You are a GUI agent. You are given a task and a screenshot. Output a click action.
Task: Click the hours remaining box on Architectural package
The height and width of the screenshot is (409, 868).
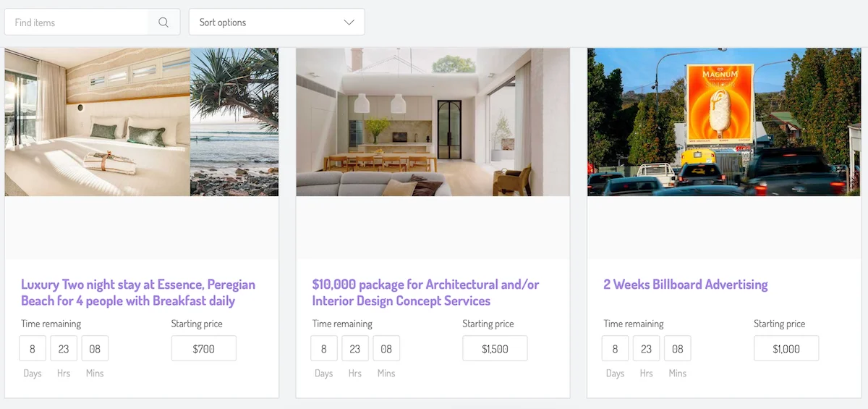pyautogui.click(x=355, y=349)
